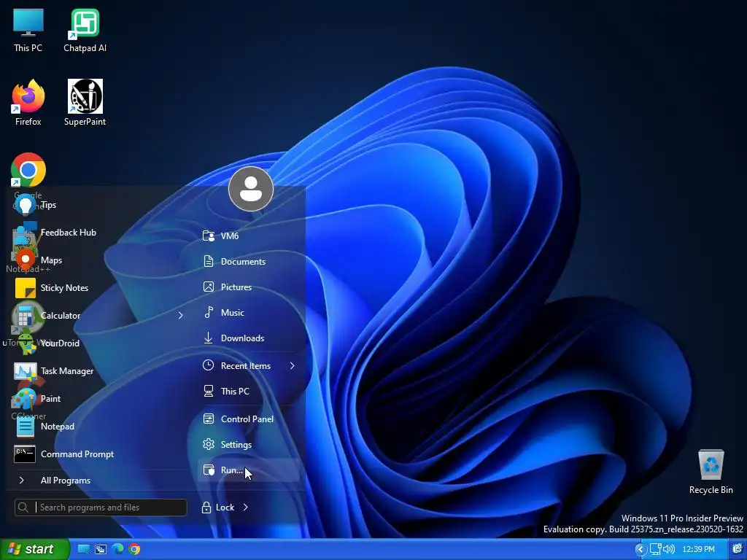Select the Chatpad AI desktop shortcut
Screen dimensions: 747x560
85,30
